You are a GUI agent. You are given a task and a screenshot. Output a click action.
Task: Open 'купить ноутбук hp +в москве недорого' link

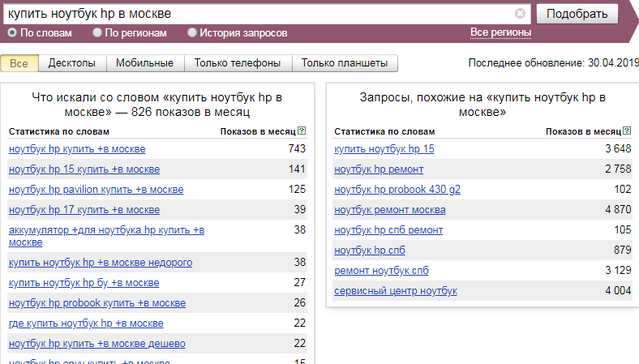(x=101, y=263)
